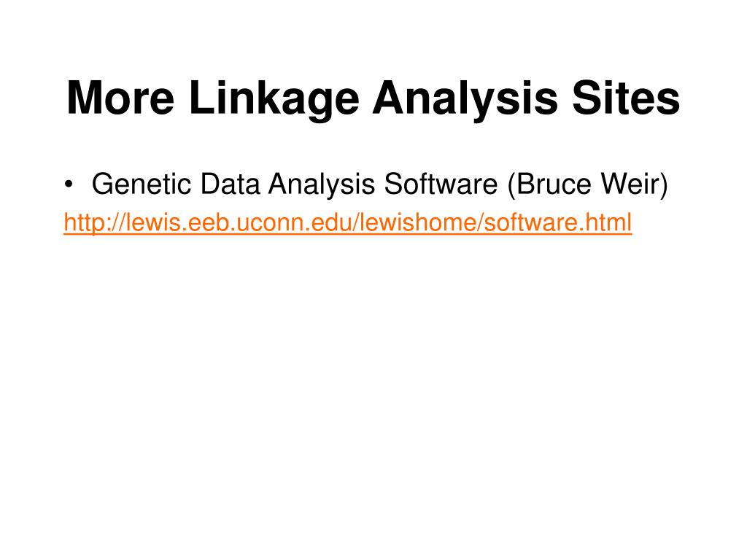747x560 pixels.
Task: Click the bullet point marker before Genetic
Action: tap(69, 184)
